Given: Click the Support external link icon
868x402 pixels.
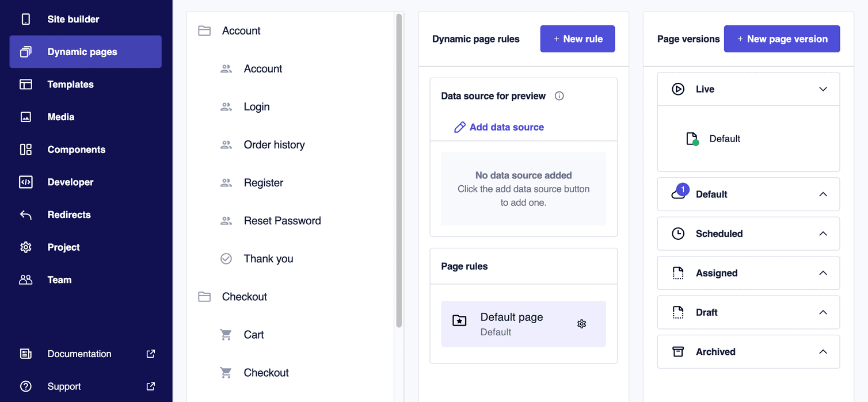Looking at the screenshot, I should pos(151,386).
